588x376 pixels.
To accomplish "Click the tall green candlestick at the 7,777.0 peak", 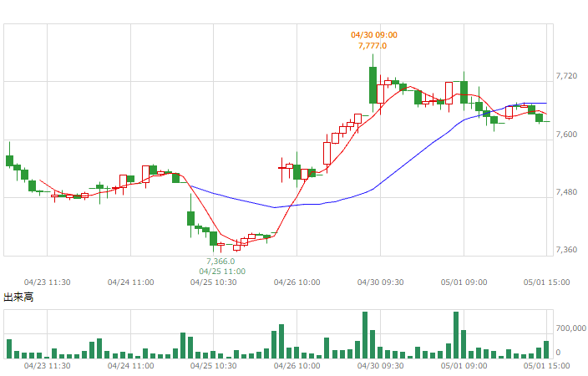I will coord(373,84).
